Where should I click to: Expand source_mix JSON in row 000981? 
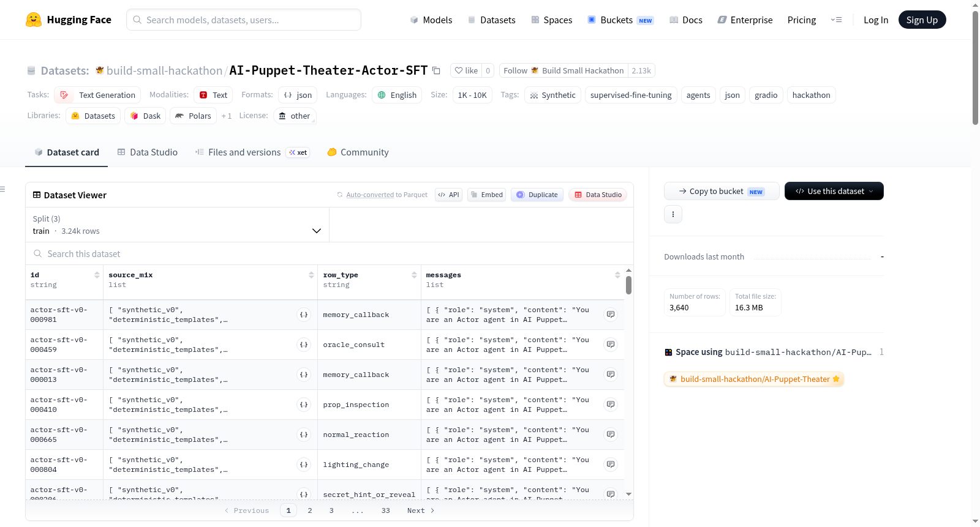(304, 315)
